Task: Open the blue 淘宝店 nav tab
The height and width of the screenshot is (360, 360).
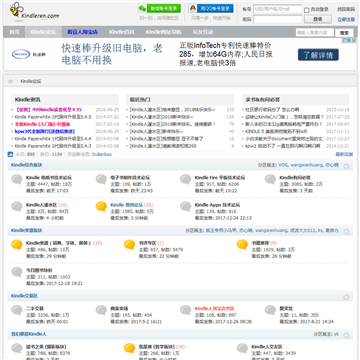Action: pos(82,32)
